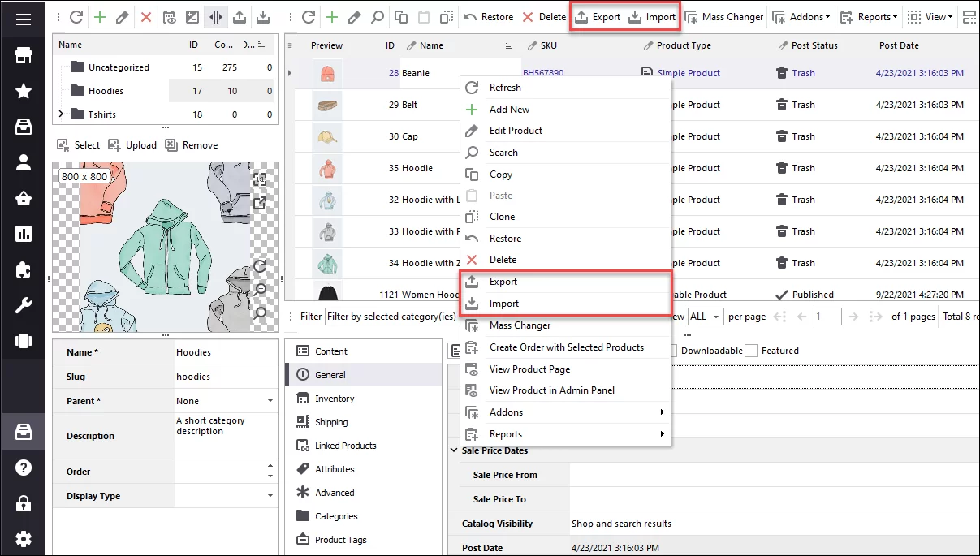Open settings gear in left sidebar
The width and height of the screenshot is (980, 556).
[24, 538]
